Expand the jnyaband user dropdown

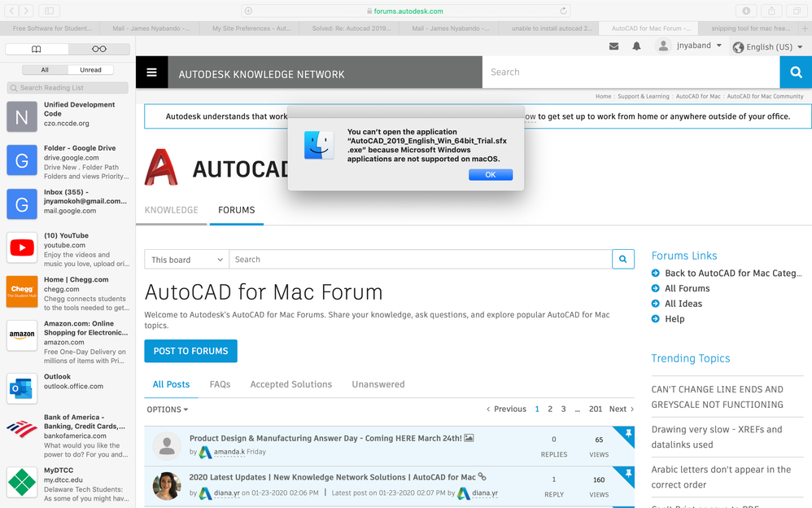point(718,46)
